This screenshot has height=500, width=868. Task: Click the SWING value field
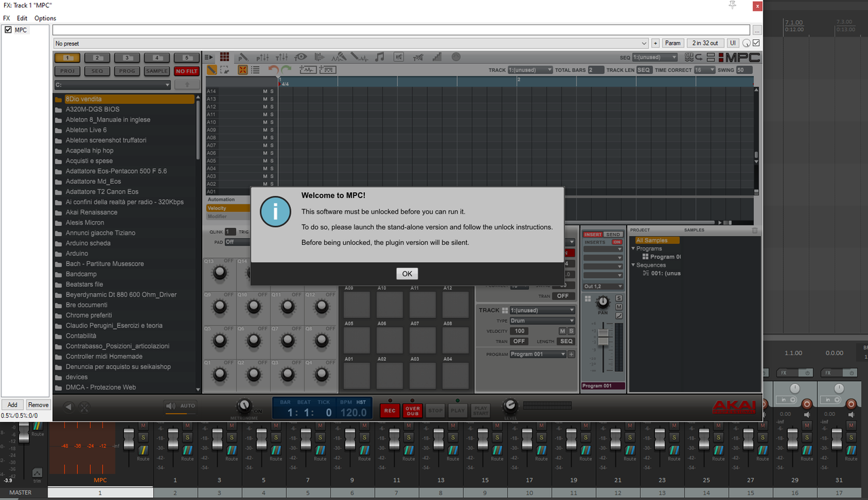(744, 70)
